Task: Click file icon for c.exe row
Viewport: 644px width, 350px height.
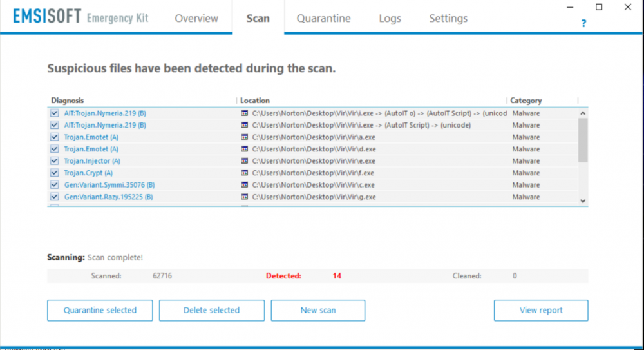Action: click(x=245, y=184)
